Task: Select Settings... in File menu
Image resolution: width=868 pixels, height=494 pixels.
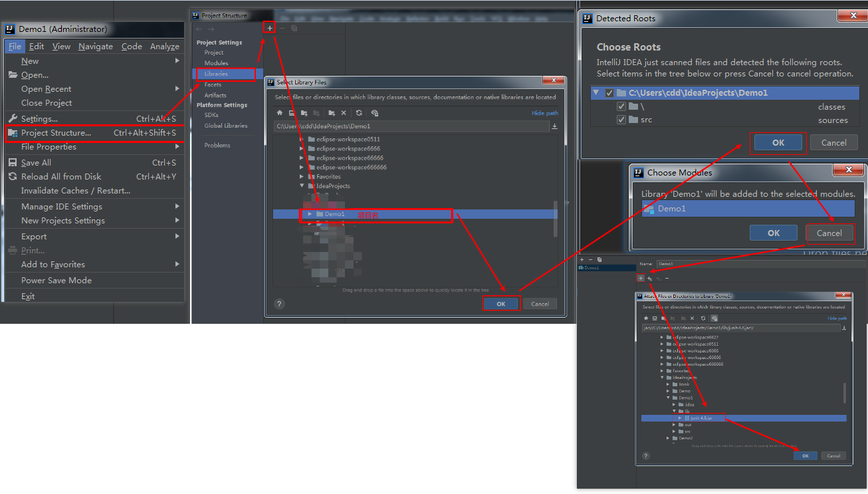Action: (x=93, y=118)
